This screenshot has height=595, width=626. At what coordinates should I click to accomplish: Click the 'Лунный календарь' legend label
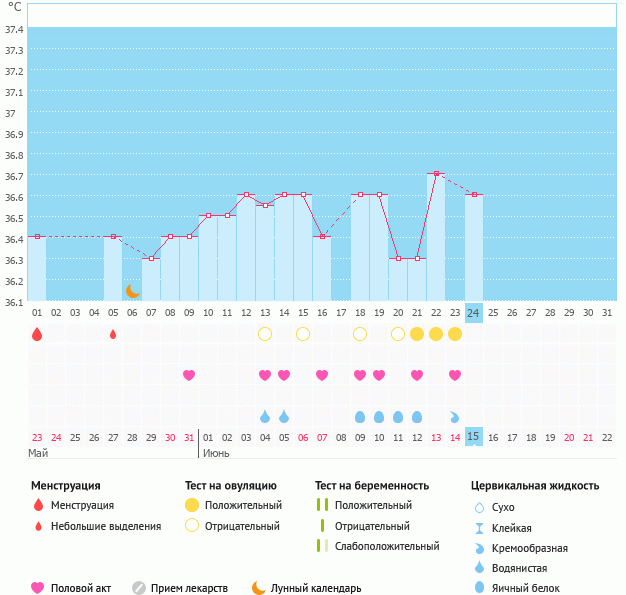(x=317, y=588)
